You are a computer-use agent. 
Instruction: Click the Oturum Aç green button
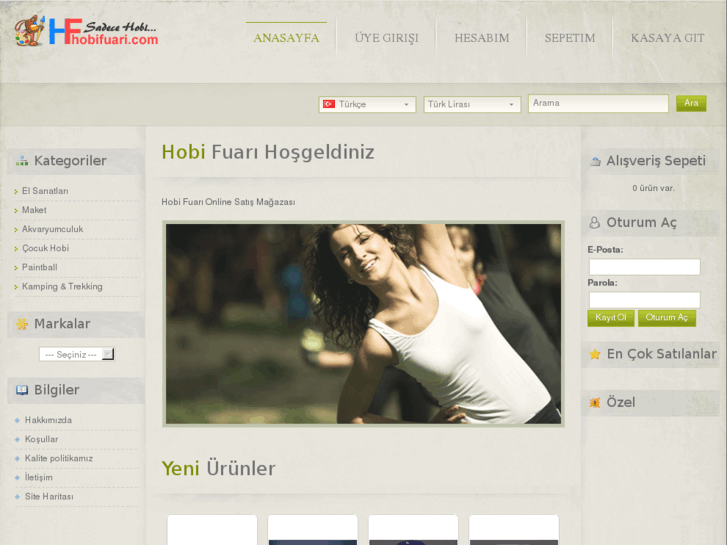point(667,318)
